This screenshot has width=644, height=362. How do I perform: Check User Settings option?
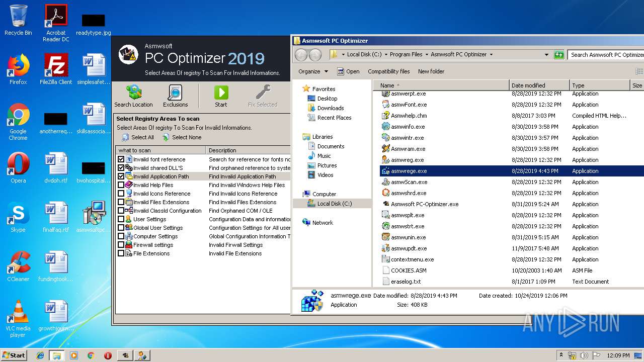(x=121, y=219)
